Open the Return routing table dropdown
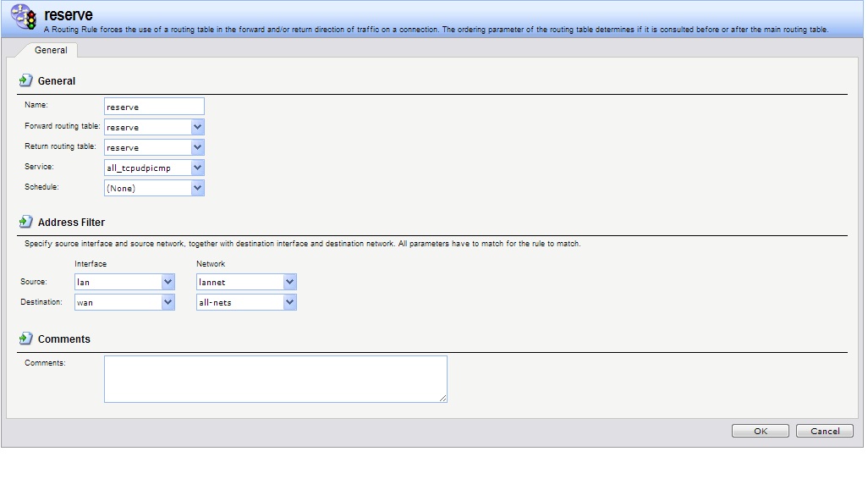Screen dimensions: 868x479 click(154, 147)
